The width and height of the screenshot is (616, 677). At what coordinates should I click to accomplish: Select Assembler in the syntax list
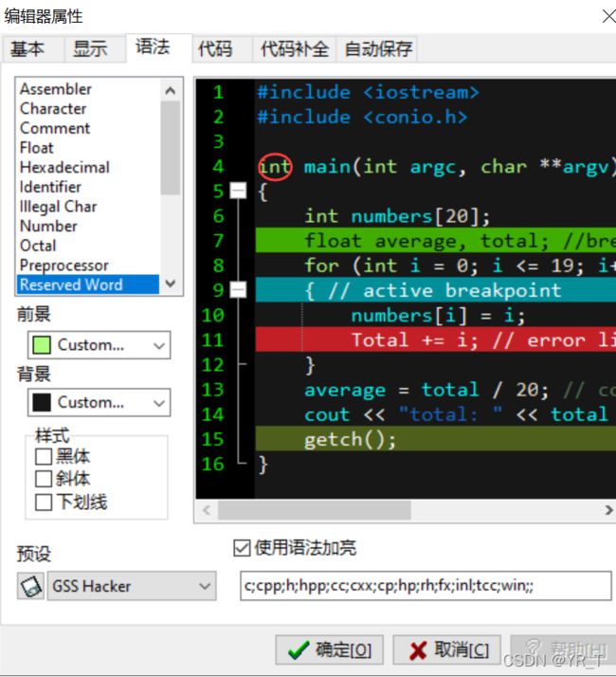click(88, 89)
